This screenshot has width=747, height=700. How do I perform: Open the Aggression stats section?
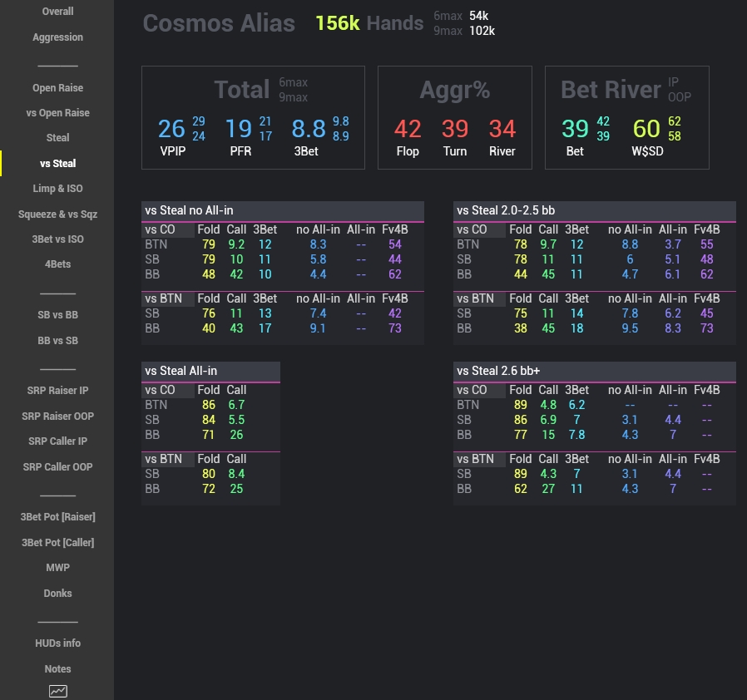pyautogui.click(x=57, y=37)
